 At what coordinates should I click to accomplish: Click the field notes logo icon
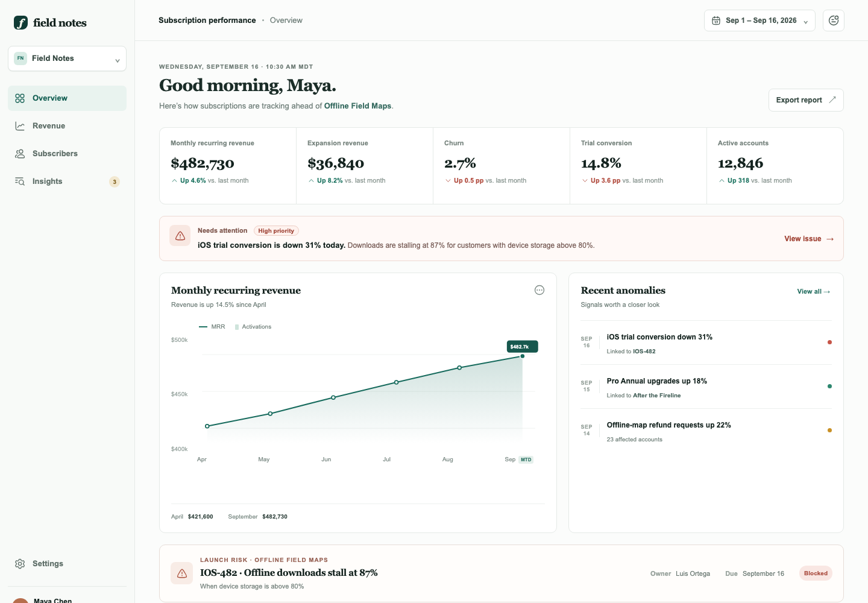click(x=20, y=23)
